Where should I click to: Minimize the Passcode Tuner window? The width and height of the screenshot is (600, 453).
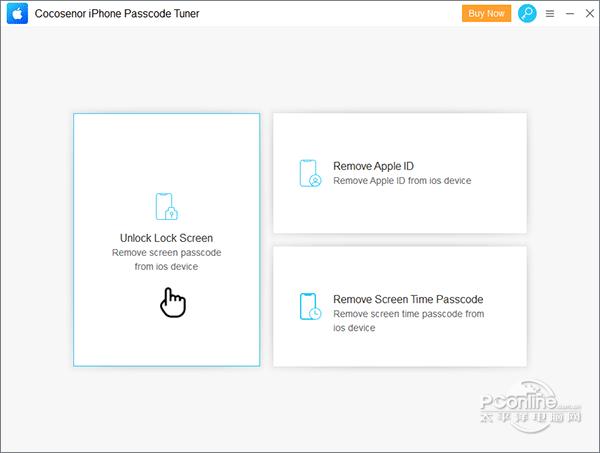point(570,14)
